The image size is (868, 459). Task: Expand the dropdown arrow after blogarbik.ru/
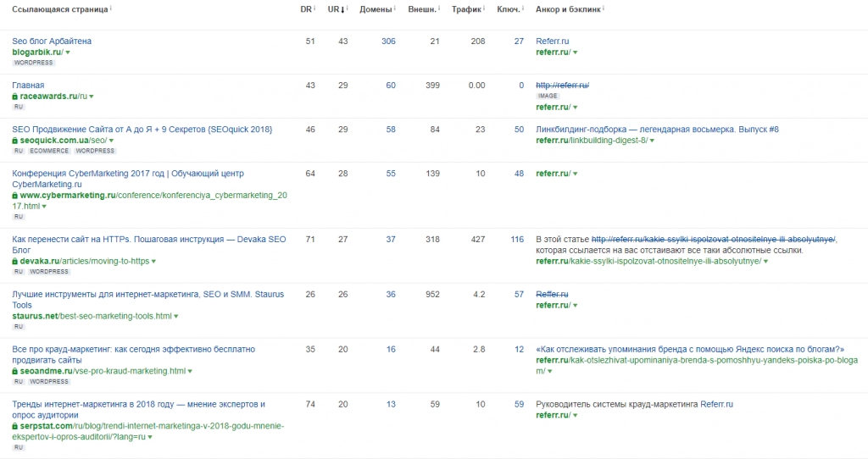tap(68, 53)
